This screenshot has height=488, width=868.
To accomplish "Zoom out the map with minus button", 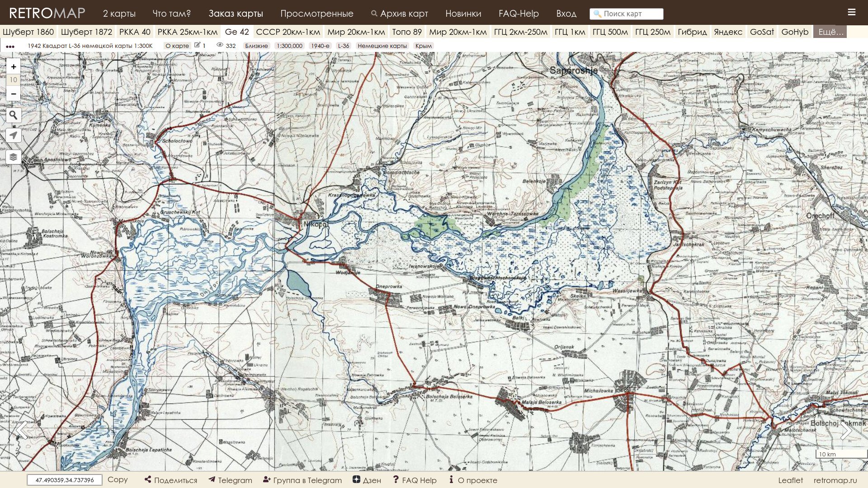I will pos(14,94).
